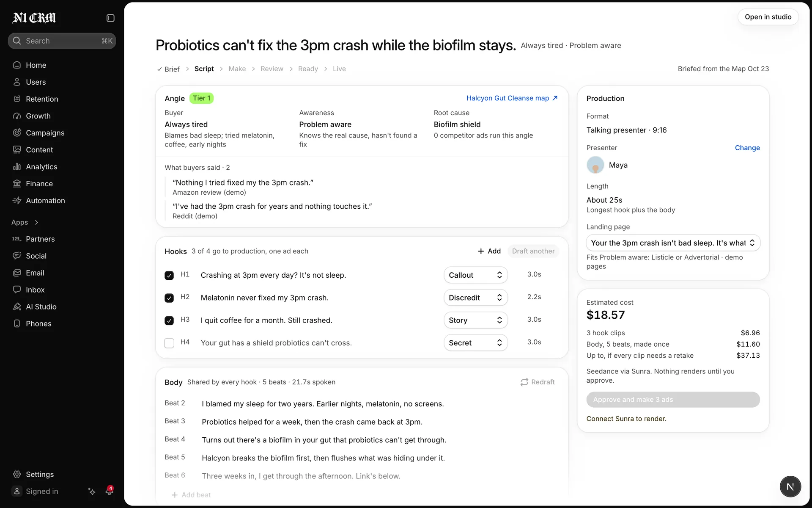Open the notifications bell with badge
The height and width of the screenshot is (508, 812).
pyautogui.click(x=109, y=491)
